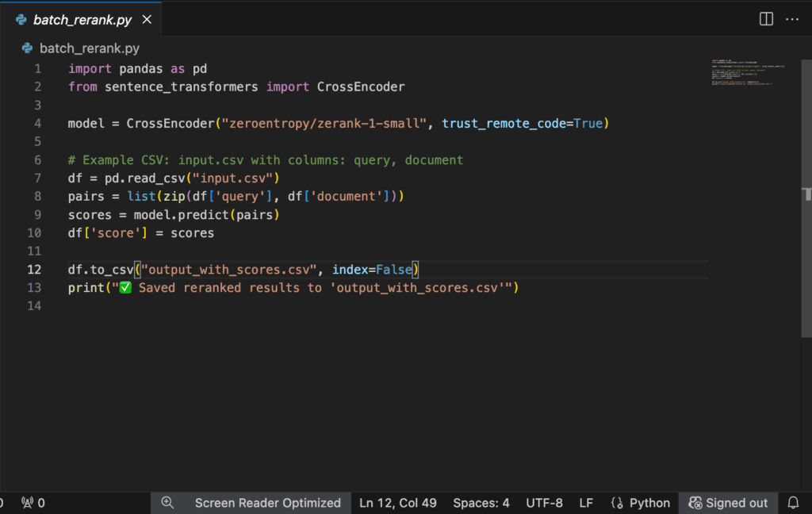Image resolution: width=812 pixels, height=514 pixels.
Task: Click the Copilot Signed out status
Action: 728,503
